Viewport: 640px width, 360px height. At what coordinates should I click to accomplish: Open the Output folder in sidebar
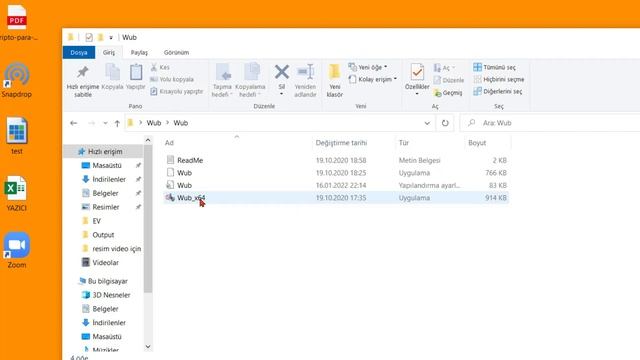click(x=103, y=235)
